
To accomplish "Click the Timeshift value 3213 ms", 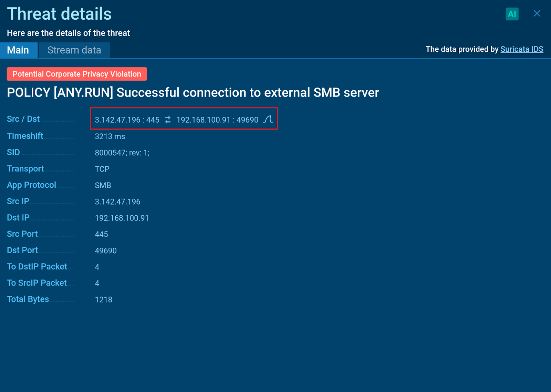I will (110, 136).
